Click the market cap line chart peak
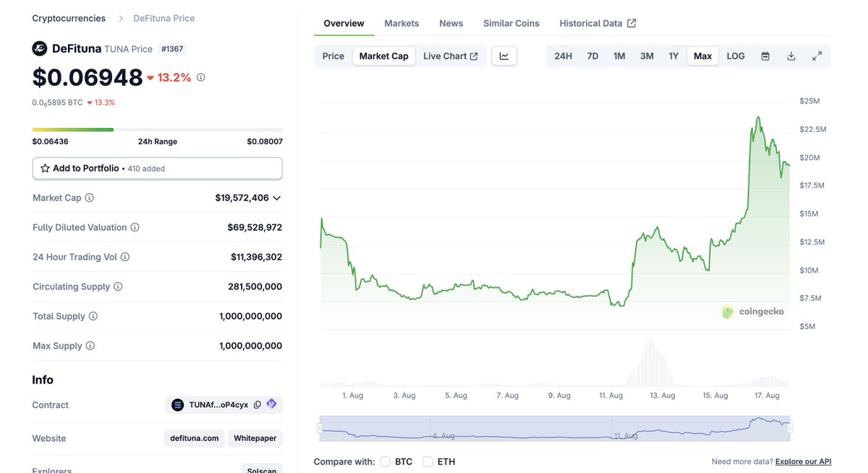 757,117
